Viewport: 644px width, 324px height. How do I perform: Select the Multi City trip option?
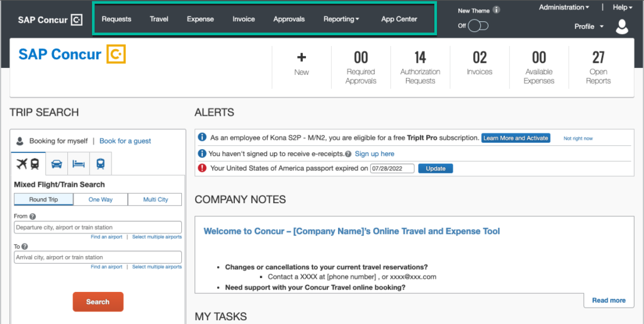[x=155, y=199]
